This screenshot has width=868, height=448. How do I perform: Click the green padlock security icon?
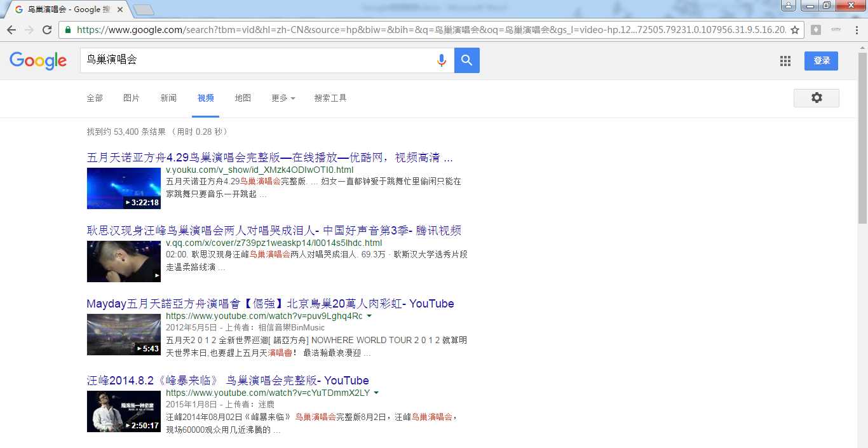(x=68, y=30)
